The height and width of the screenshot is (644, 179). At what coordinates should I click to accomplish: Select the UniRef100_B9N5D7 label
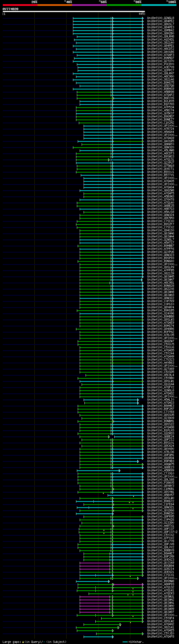click(x=161, y=58)
